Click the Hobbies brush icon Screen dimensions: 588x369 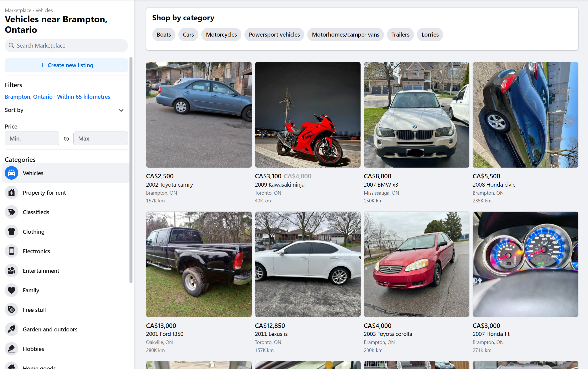point(12,349)
